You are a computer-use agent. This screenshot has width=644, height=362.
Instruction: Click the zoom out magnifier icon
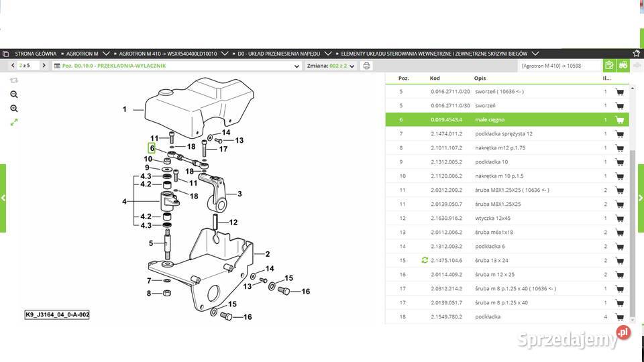click(x=14, y=109)
